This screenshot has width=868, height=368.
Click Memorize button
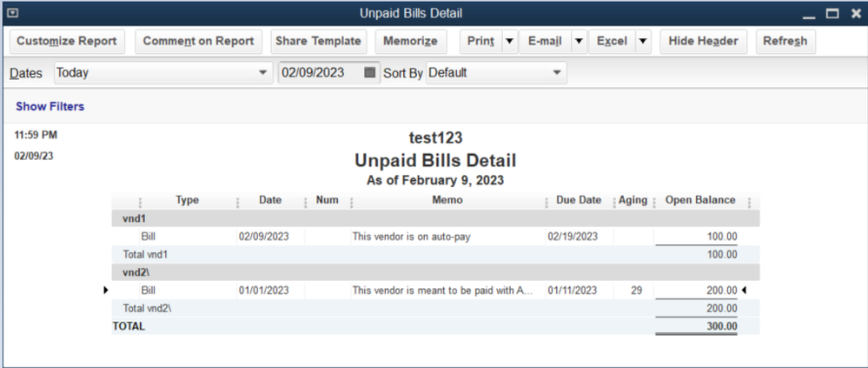pos(411,41)
